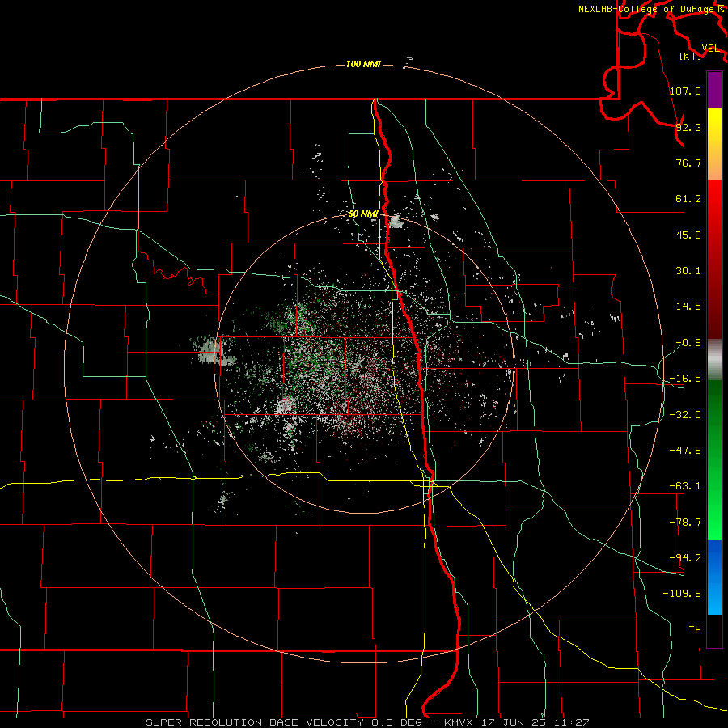Screen dimensions: 728x728
Task: Click the -16.5 legend value
Action: 686,379
